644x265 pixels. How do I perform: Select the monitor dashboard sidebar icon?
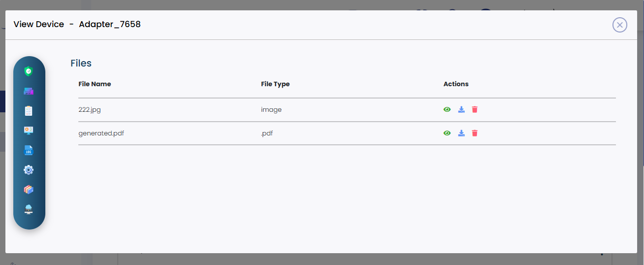29,130
